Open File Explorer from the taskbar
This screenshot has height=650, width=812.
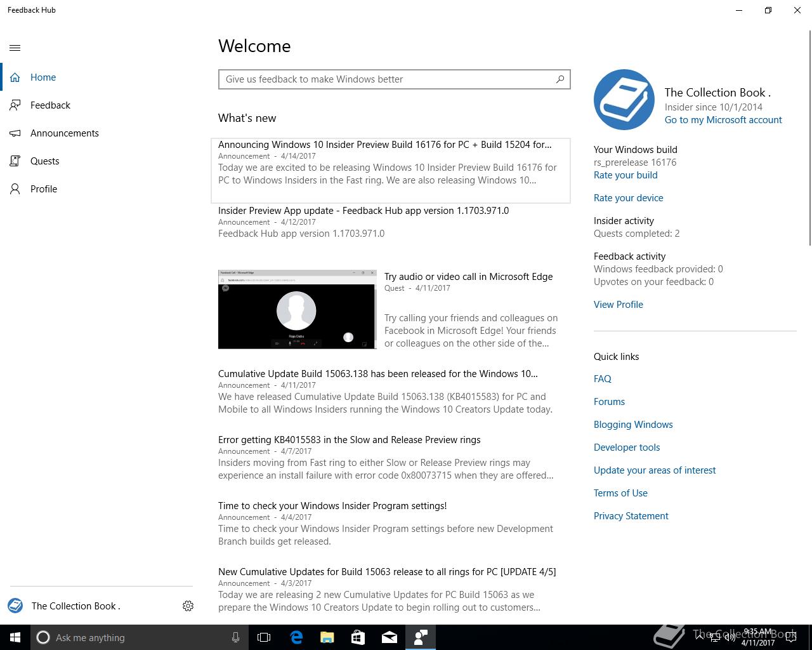327,637
